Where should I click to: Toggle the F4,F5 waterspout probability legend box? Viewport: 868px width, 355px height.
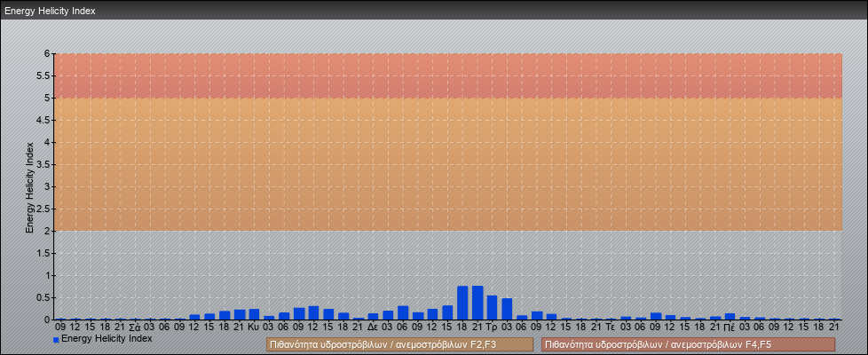(x=688, y=344)
